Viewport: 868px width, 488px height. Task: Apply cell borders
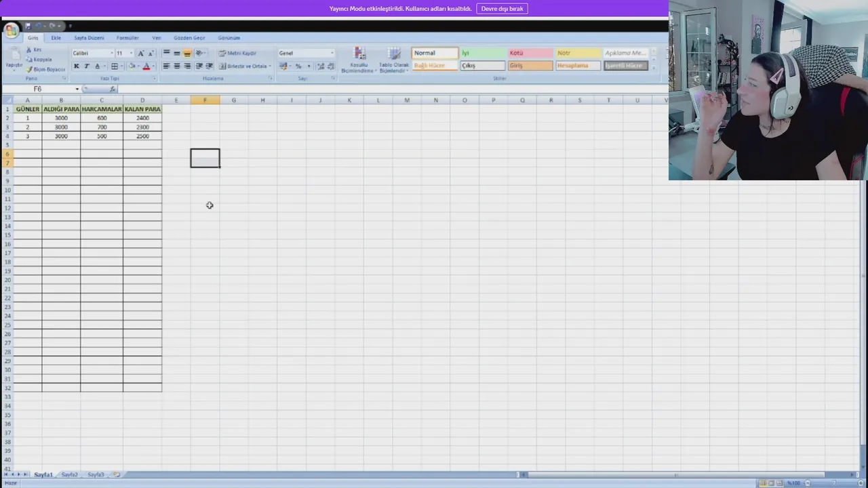point(114,66)
